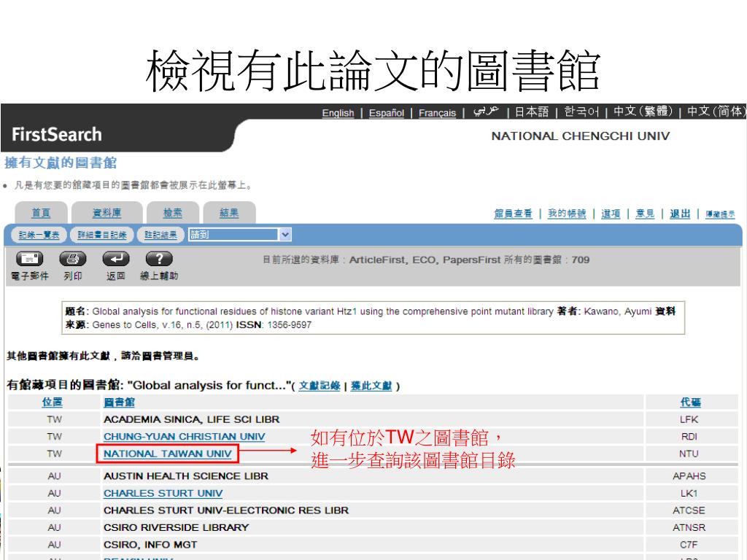Sort by the 代碼 column header
747x560 pixels.
tap(690, 402)
